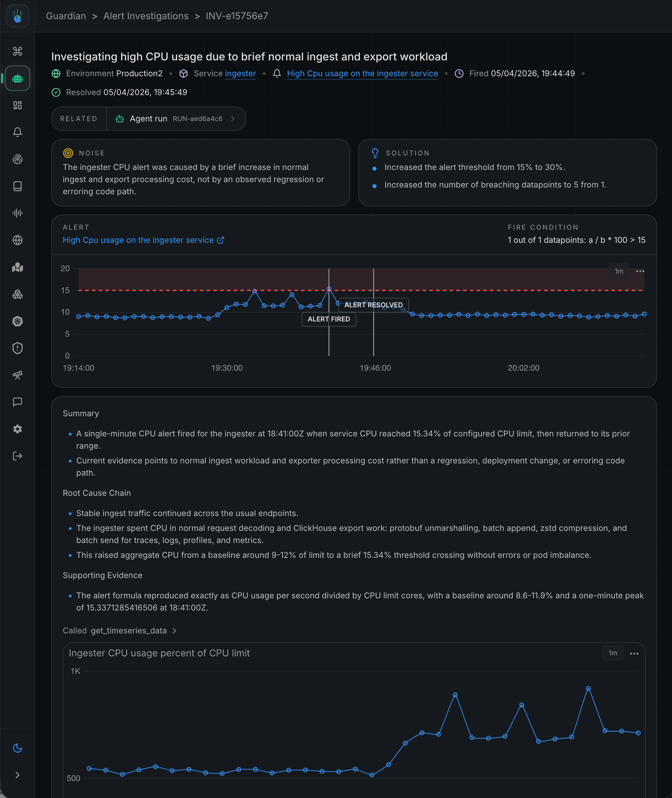672x798 pixels.
Task: Open the ellipsis options menu on the alert chart
Action: [640, 271]
